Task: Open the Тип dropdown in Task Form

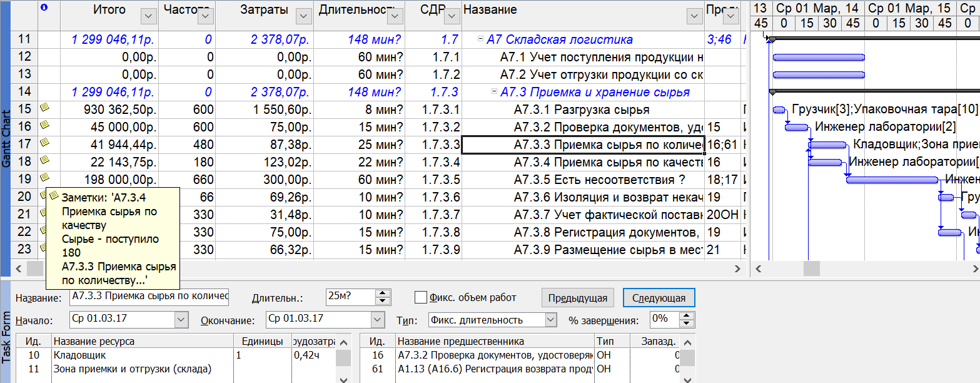Action: point(550,320)
